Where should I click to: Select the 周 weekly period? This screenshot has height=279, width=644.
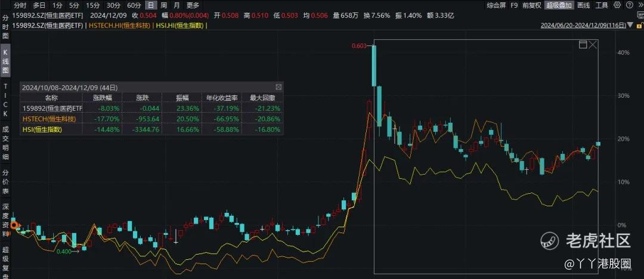(164, 5)
